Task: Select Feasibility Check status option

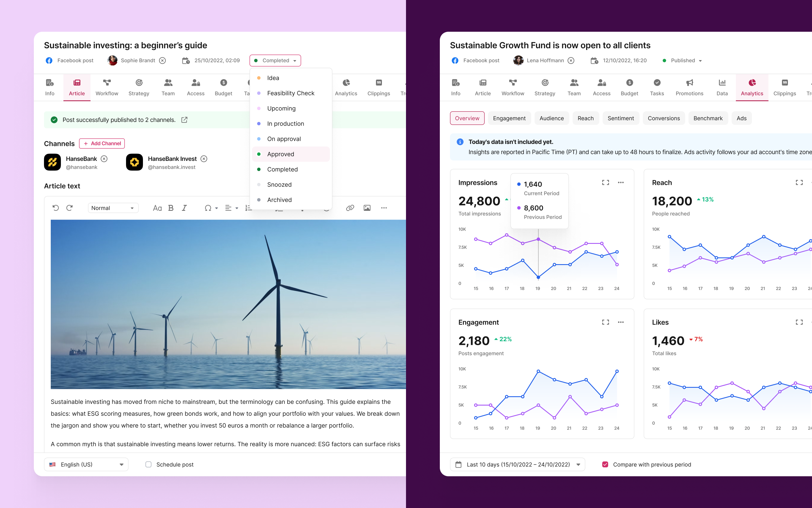Action: (291, 93)
